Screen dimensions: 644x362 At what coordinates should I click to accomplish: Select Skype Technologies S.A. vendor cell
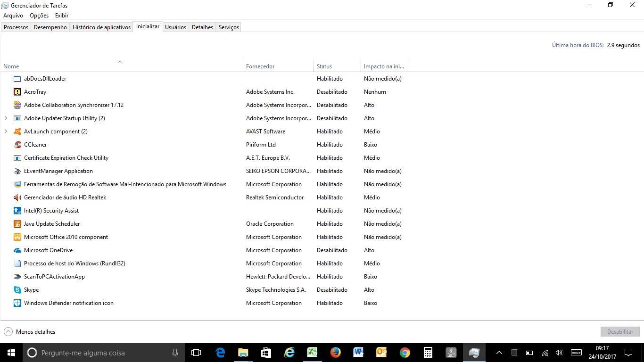[276, 290]
